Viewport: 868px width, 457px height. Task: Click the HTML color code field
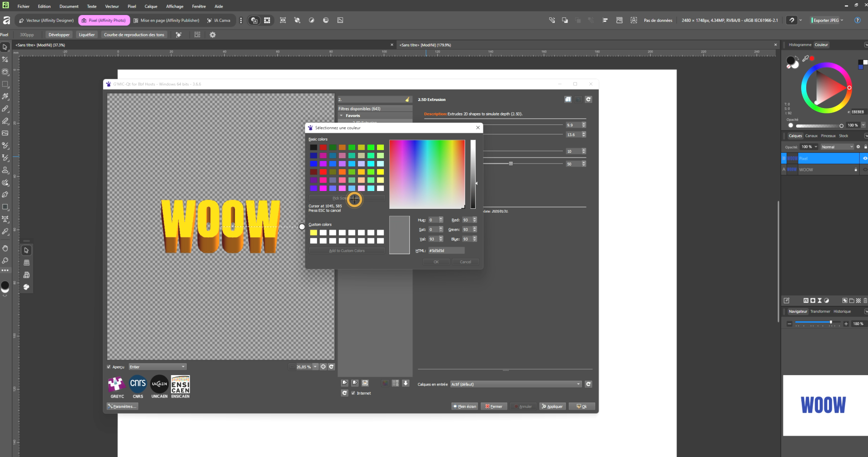click(446, 251)
